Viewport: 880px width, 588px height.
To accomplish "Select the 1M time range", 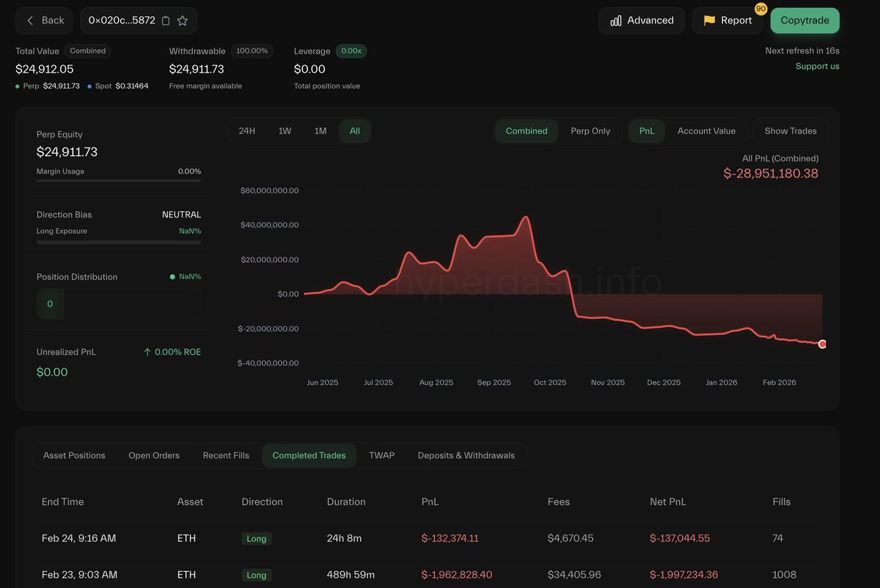I will point(320,131).
